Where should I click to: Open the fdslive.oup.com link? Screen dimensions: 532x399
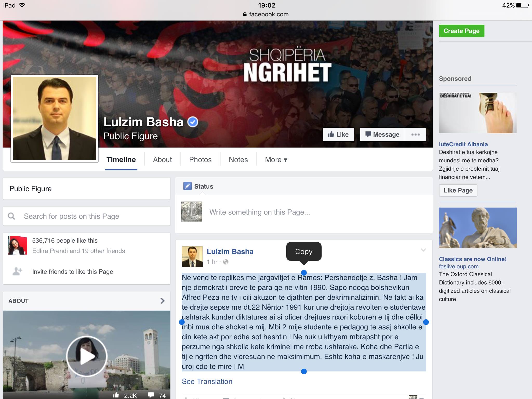pos(459,266)
